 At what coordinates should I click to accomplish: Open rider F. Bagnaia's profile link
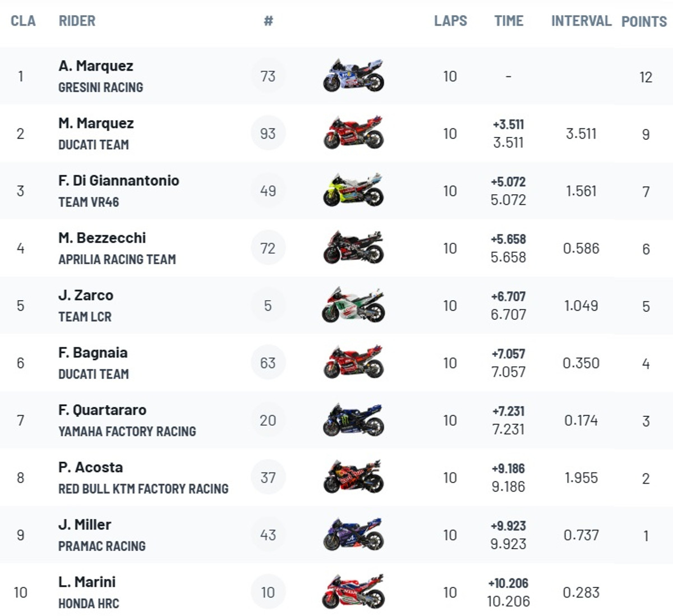click(93, 352)
